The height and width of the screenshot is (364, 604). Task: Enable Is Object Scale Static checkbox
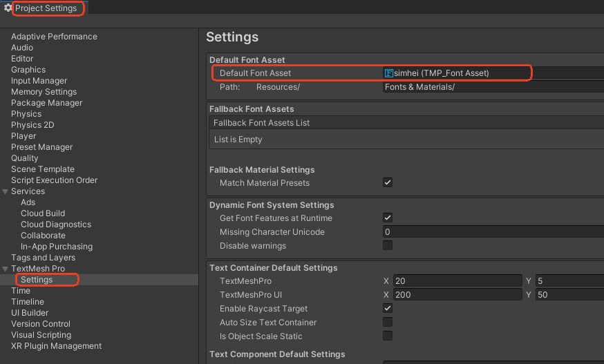pyautogui.click(x=388, y=336)
